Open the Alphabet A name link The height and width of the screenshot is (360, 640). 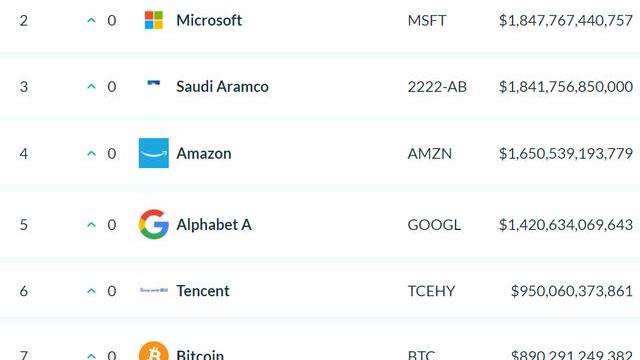[x=214, y=224]
